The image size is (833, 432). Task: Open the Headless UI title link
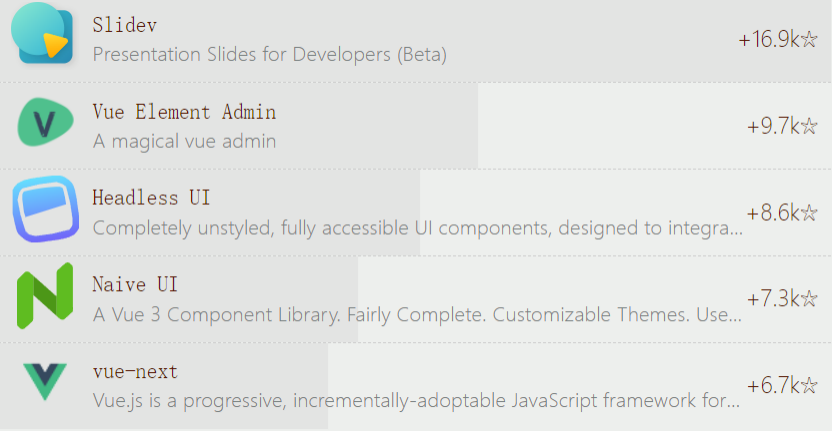[x=151, y=197]
